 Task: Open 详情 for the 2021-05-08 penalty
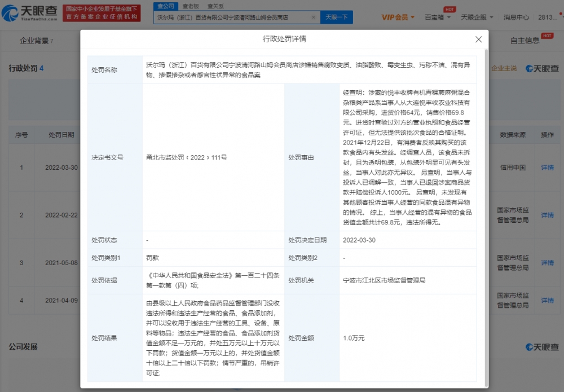point(547,263)
